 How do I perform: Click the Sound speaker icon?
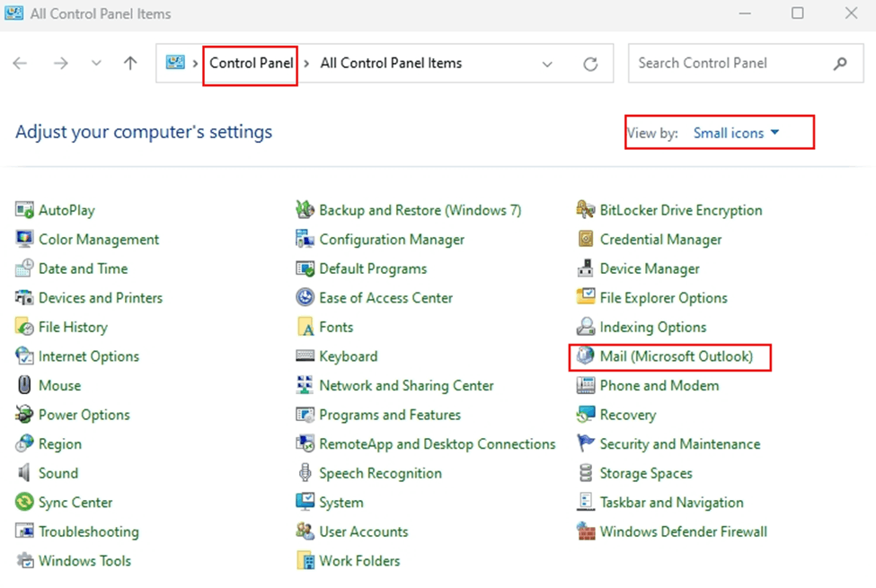tap(24, 473)
